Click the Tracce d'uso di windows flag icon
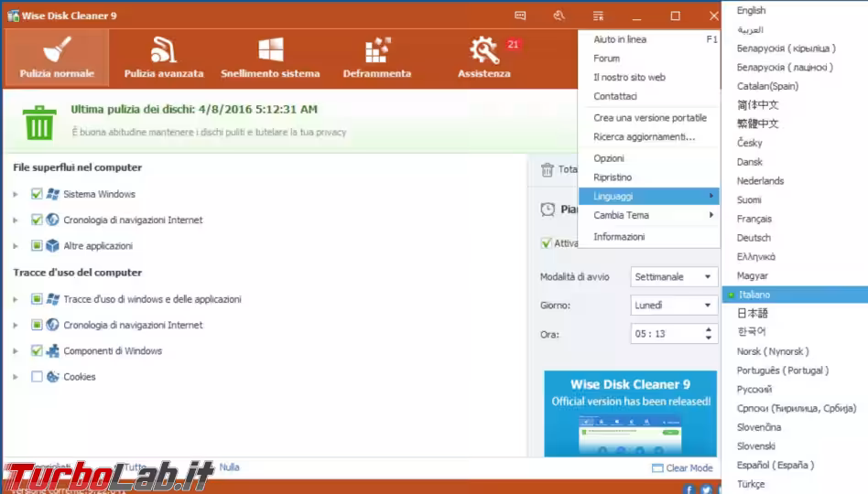868x494 pixels. [x=52, y=299]
